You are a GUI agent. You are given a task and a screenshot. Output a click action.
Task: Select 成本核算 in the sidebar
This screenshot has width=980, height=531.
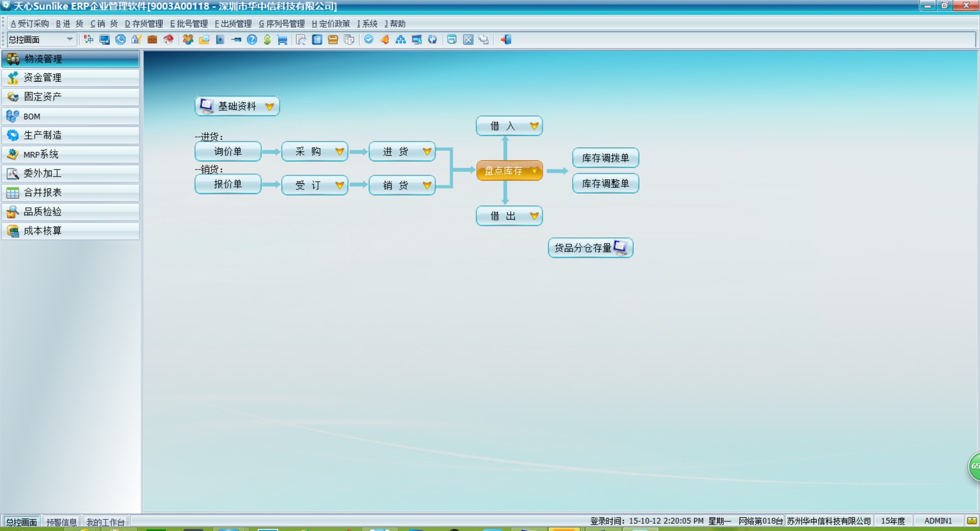point(70,231)
